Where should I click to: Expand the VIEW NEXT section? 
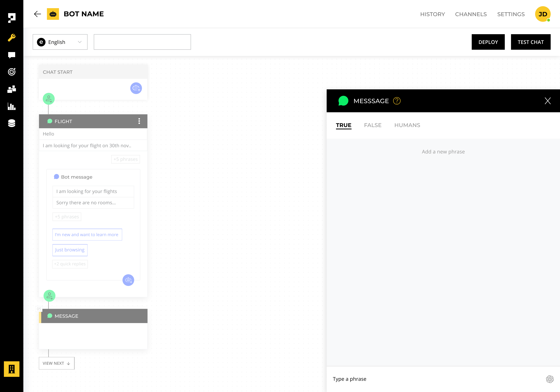(56, 363)
